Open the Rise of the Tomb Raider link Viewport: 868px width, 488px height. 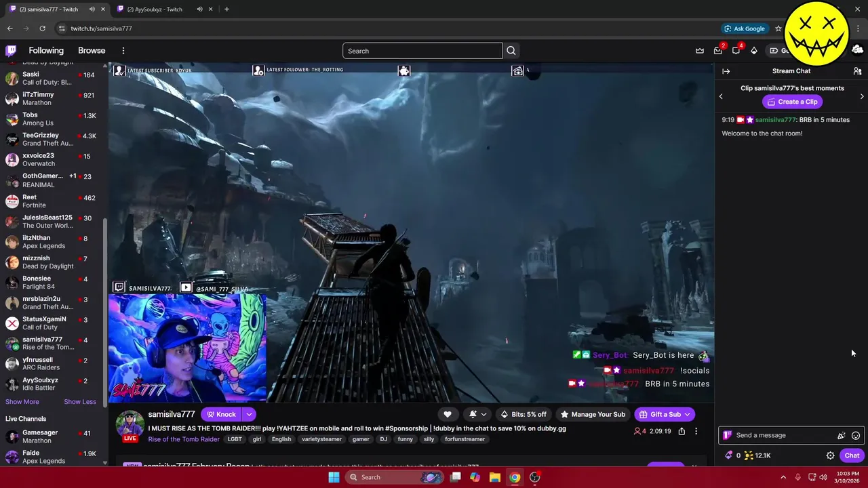tap(184, 439)
